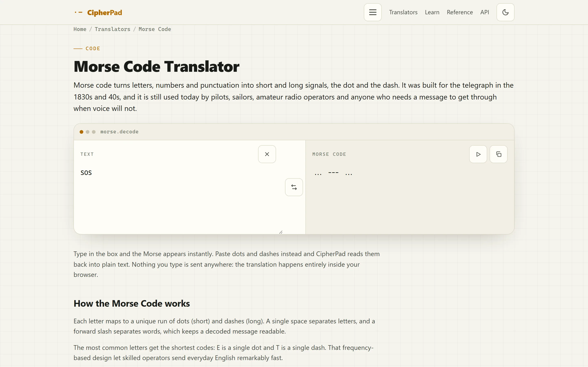This screenshot has height=367, width=588.
Task: Click the Morse Code Translator heading
Action: click(156, 66)
